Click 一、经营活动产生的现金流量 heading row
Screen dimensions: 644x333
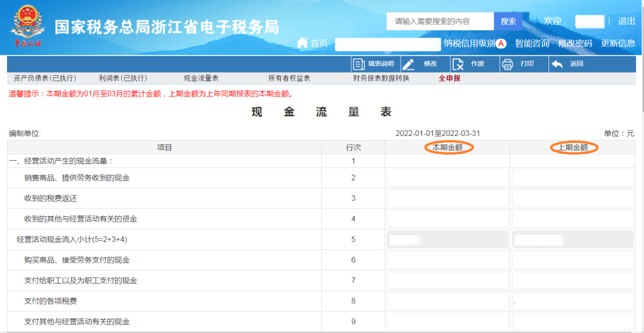[x=61, y=161]
